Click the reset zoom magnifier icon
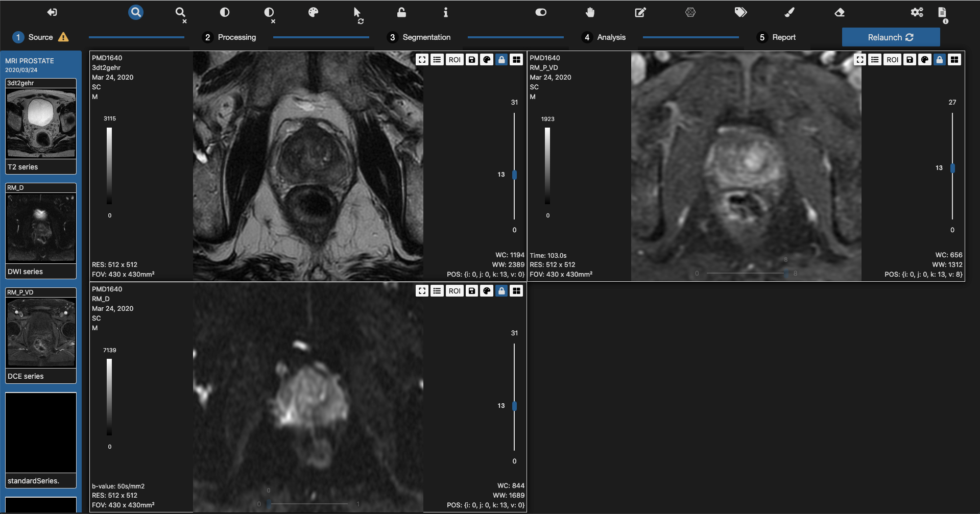Viewport: 980px width, 514px height. (x=181, y=14)
